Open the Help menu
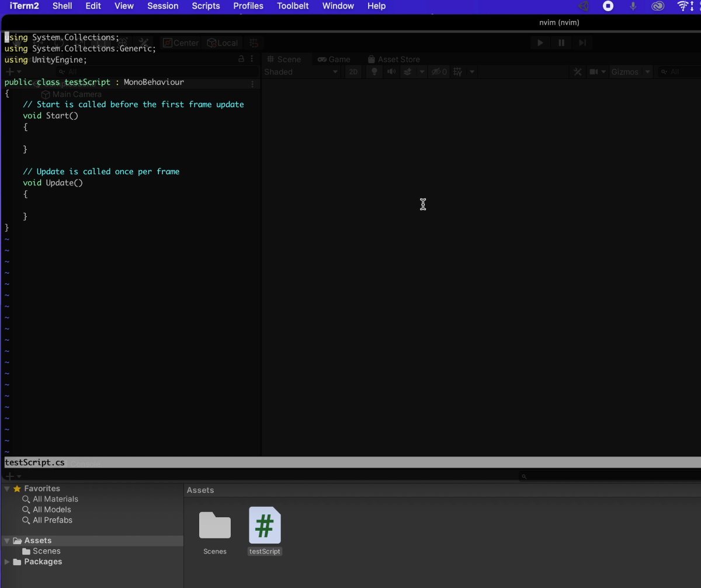Image resolution: width=701 pixels, height=588 pixels. [377, 6]
